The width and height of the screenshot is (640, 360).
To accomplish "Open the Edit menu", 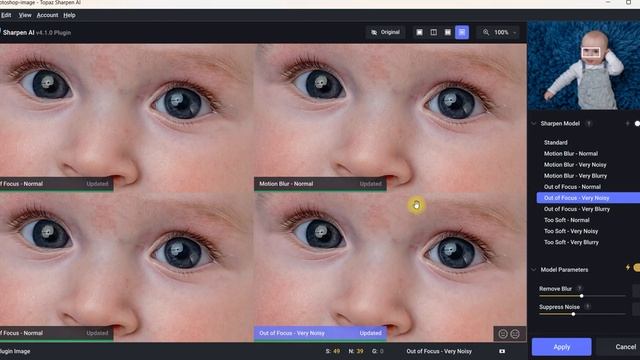I will (6, 15).
